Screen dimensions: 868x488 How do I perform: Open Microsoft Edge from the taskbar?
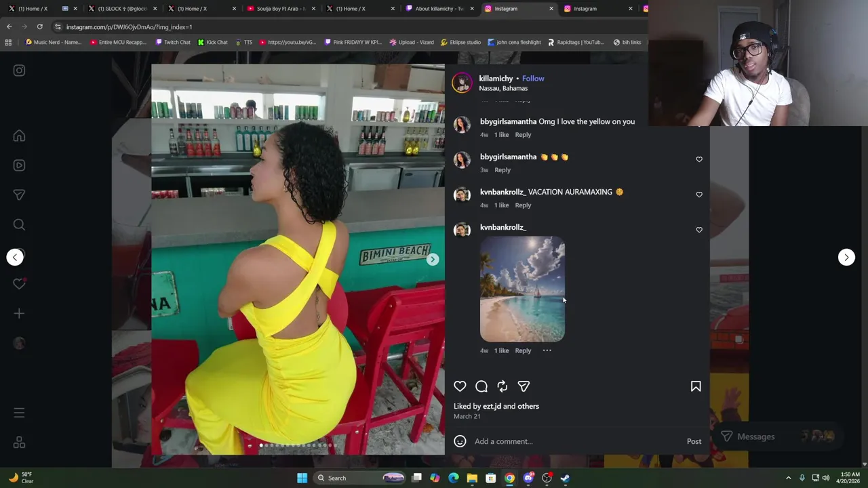tap(454, 478)
